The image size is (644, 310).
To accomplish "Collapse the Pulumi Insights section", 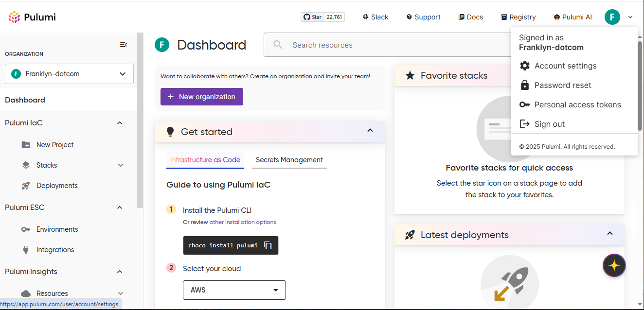I will click(x=120, y=272).
